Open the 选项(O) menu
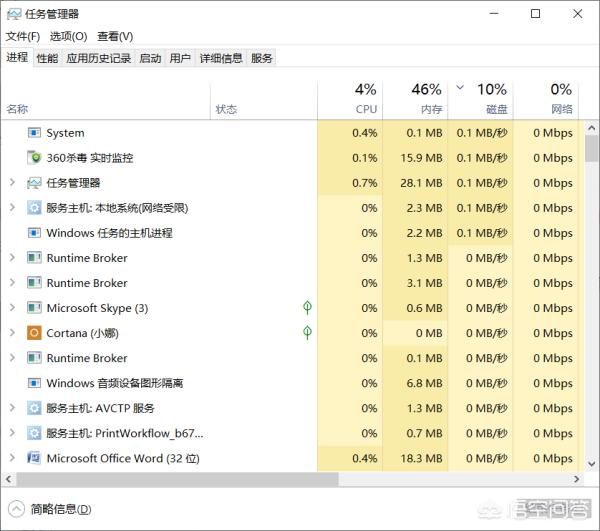Screen dimensions: 600x531 click(x=68, y=36)
